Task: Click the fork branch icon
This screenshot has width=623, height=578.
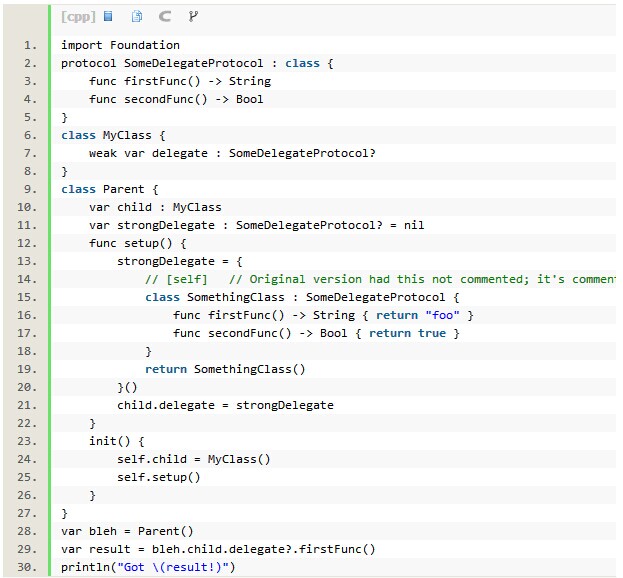Action: (x=193, y=16)
